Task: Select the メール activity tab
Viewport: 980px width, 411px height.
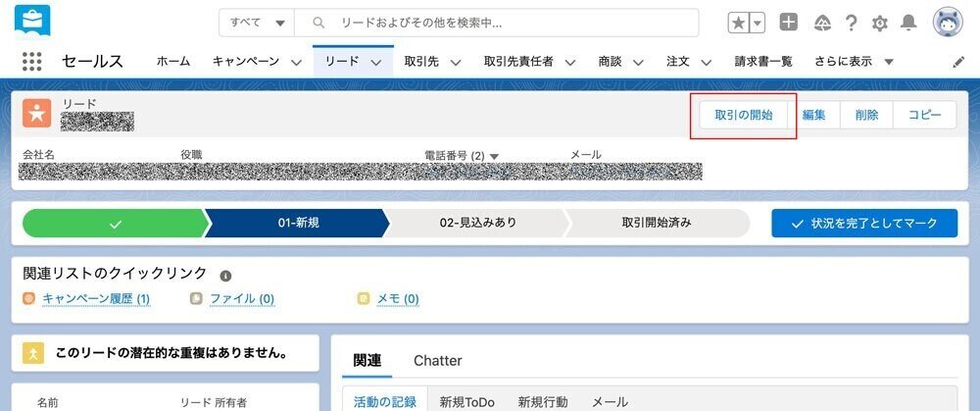Action: (610, 401)
